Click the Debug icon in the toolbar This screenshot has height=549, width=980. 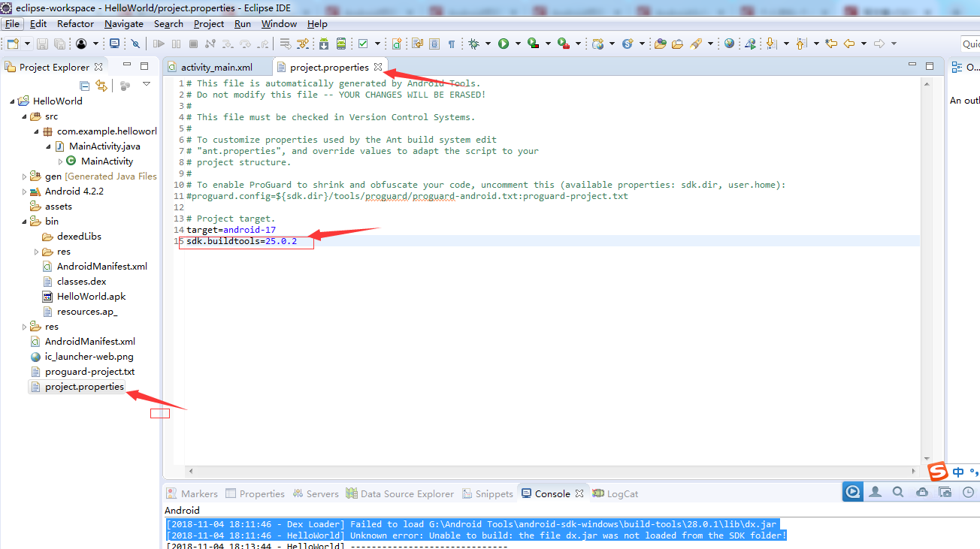click(x=474, y=43)
